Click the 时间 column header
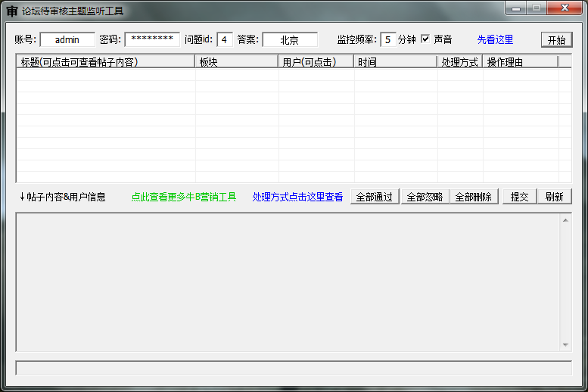Screen dimensions: 588x392 396,62
